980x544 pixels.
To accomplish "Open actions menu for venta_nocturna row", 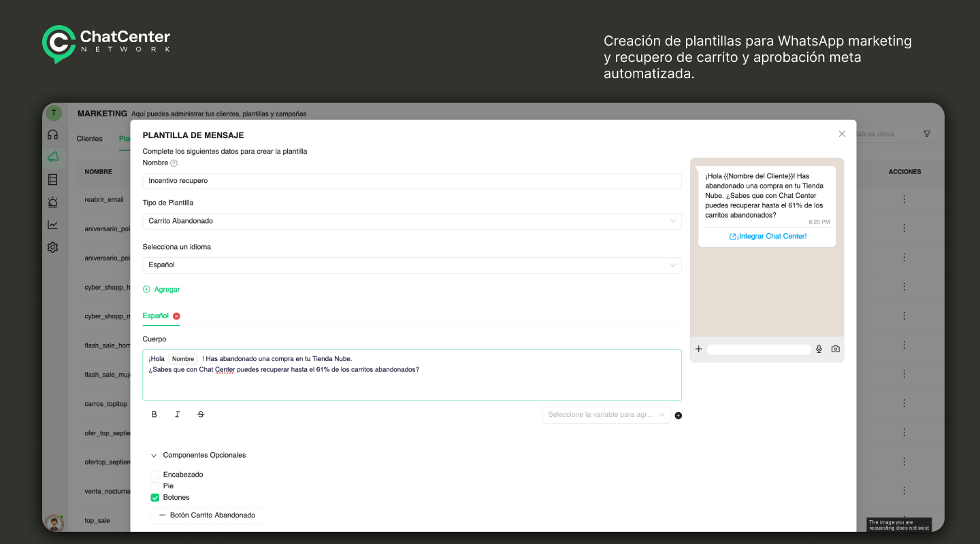I will tap(904, 491).
